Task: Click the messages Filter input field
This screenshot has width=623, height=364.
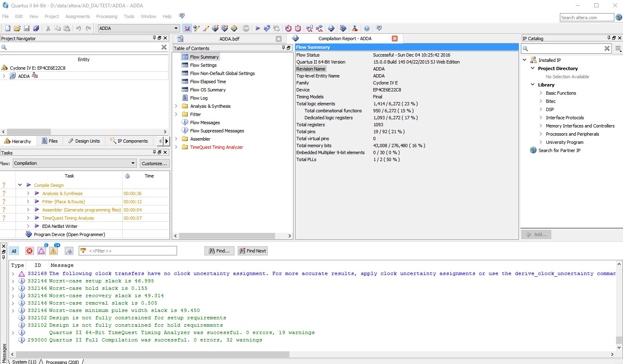Action: (x=128, y=251)
